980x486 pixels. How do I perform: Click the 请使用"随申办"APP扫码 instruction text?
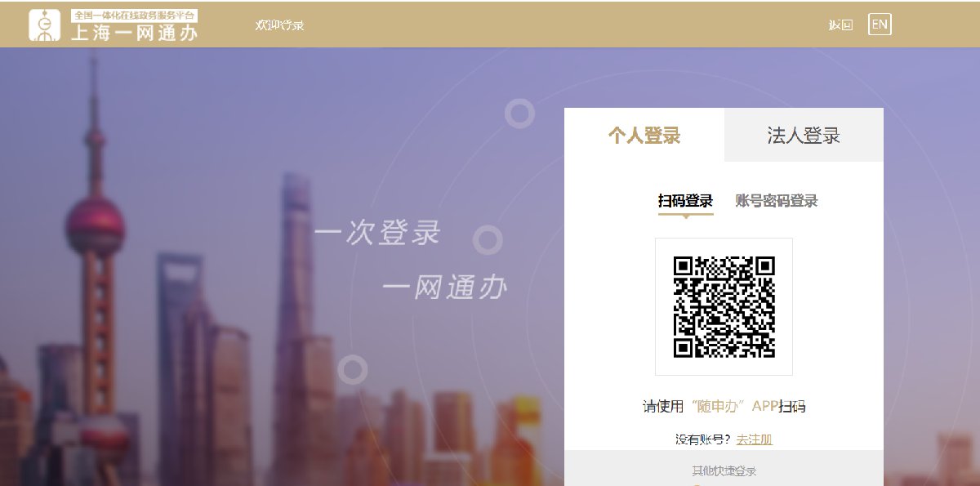point(724,407)
